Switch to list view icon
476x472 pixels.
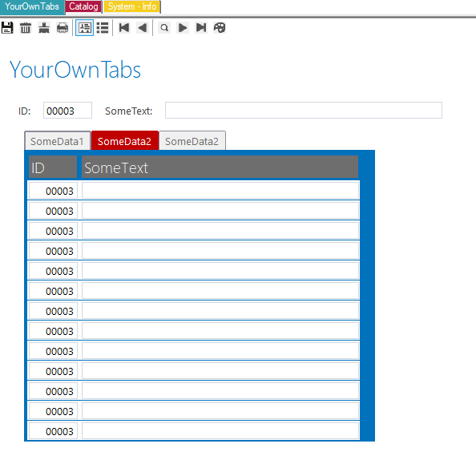[x=103, y=27]
